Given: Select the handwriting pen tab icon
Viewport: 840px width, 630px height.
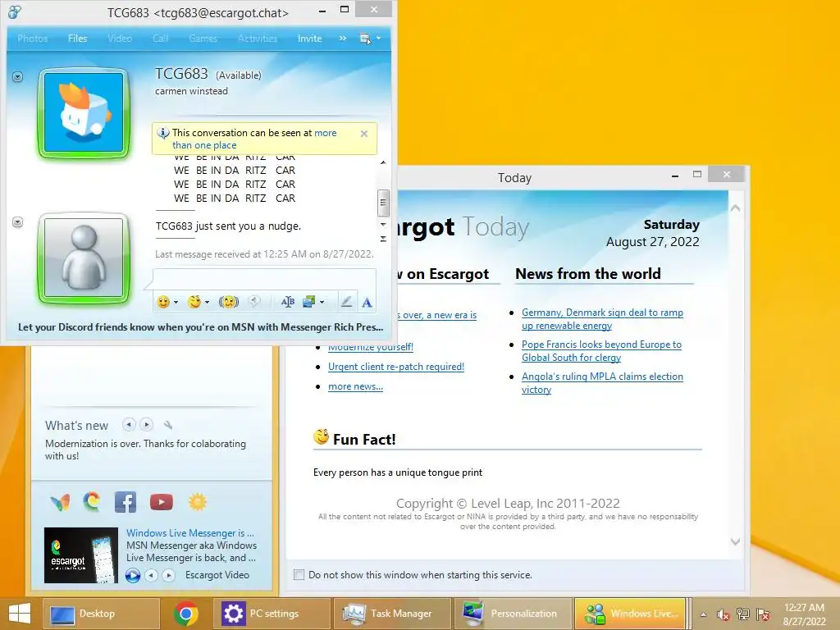Looking at the screenshot, I should [x=347, y=302].
